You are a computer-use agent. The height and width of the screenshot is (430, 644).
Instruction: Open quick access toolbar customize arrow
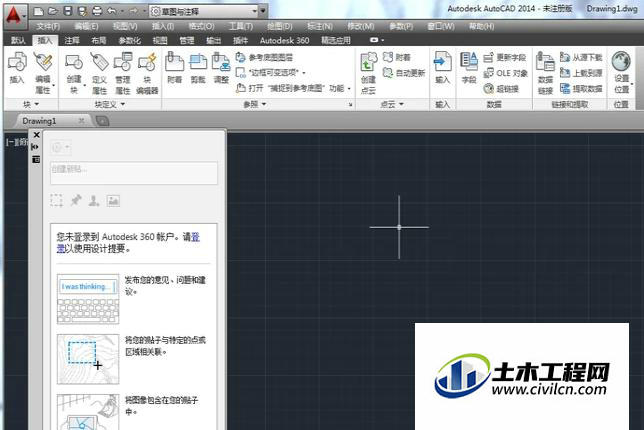click(263, 11)
